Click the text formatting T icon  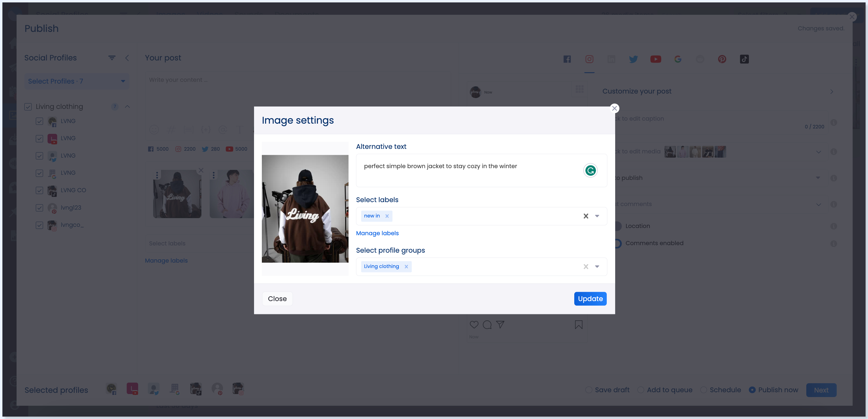coord(240,130)
